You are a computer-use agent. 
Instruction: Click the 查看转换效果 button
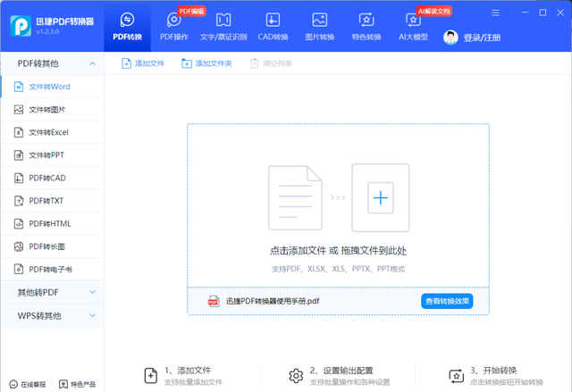(447, 301)
